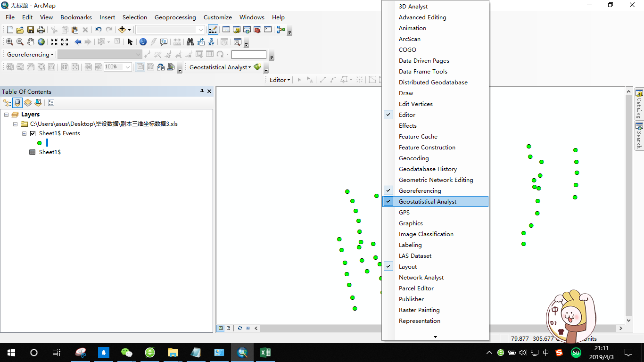Open the HTML Popup tool
The height and width of the screenshot is (362, 644).
click(x=164, y=42)
